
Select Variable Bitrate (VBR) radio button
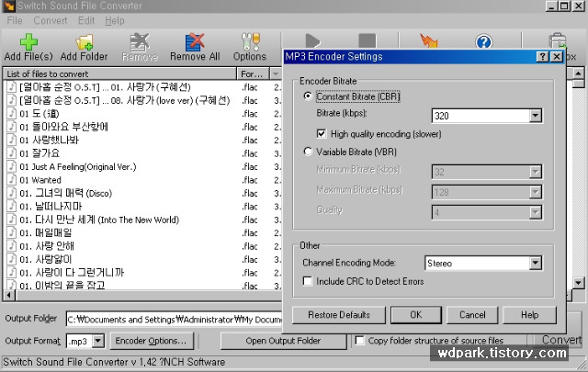click(308, 152)
